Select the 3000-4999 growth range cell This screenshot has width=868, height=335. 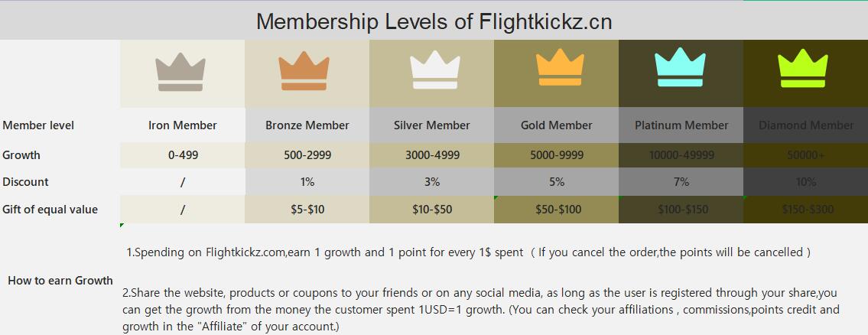432,155
